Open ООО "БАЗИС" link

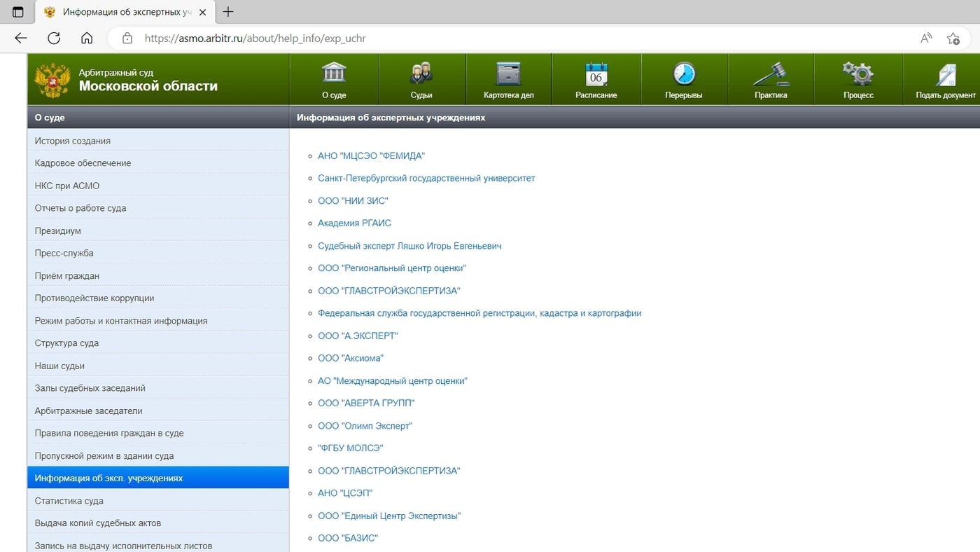[348, 539]
